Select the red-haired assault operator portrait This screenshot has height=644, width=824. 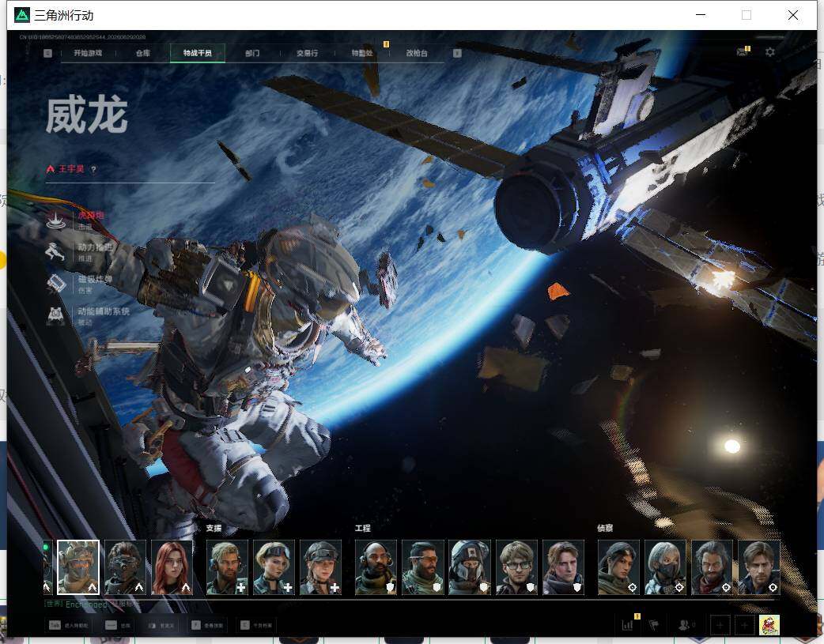(172, 567)
